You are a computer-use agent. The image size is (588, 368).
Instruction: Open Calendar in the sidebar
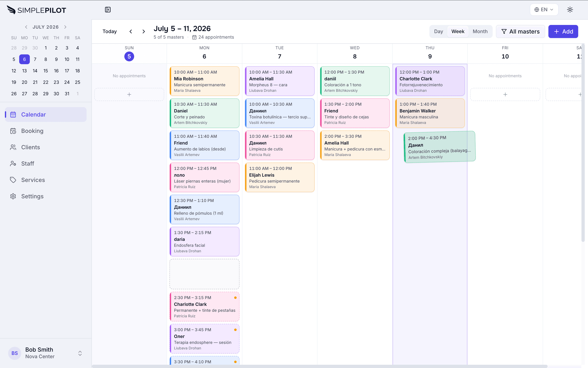(46, 114)
